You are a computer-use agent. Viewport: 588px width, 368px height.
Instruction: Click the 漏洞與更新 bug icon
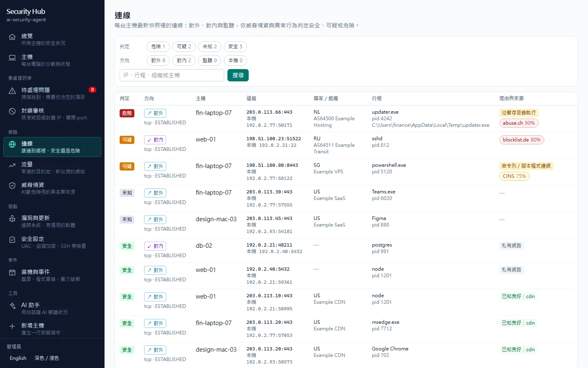coord(12,219)
